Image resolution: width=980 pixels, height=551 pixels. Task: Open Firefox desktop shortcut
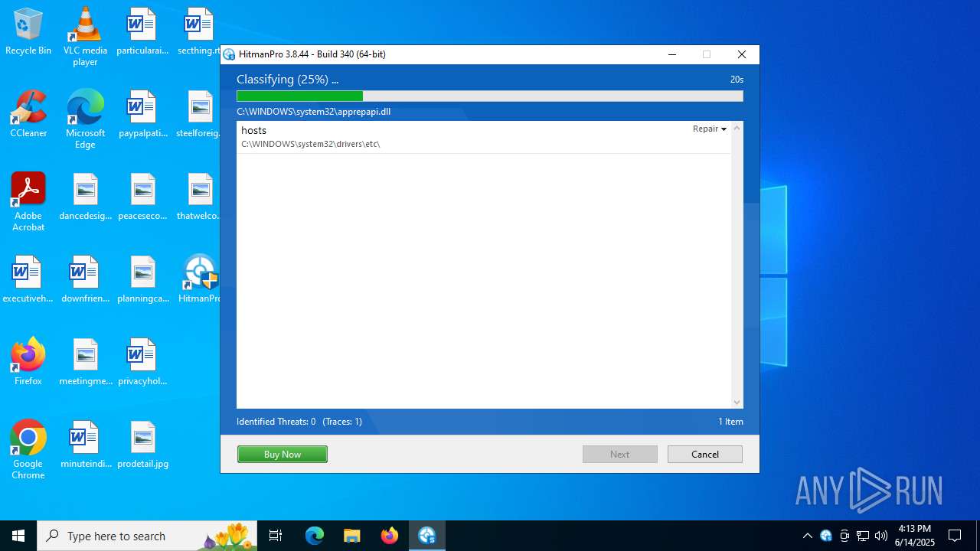click(x=28, y=362)
